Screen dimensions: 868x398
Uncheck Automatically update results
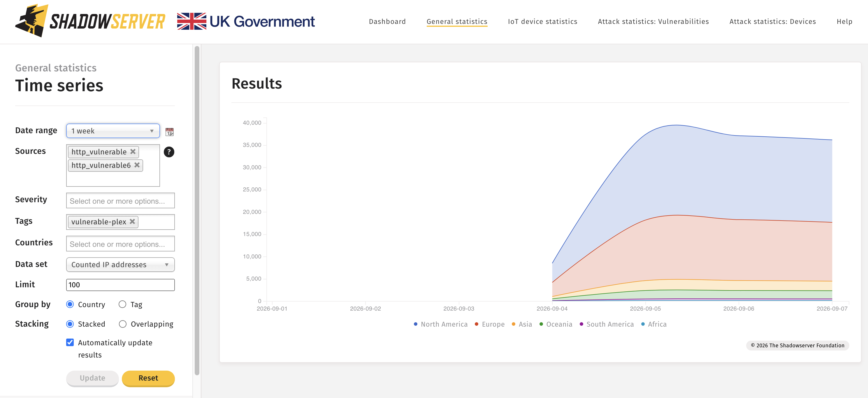70,342
